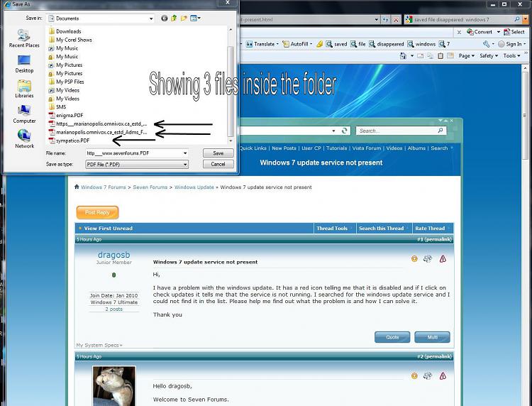Image resolution: width=532 pixels, height=406 pixels.
Task: Open Libraries in Save As sidebar
Action: pos(24,89)
